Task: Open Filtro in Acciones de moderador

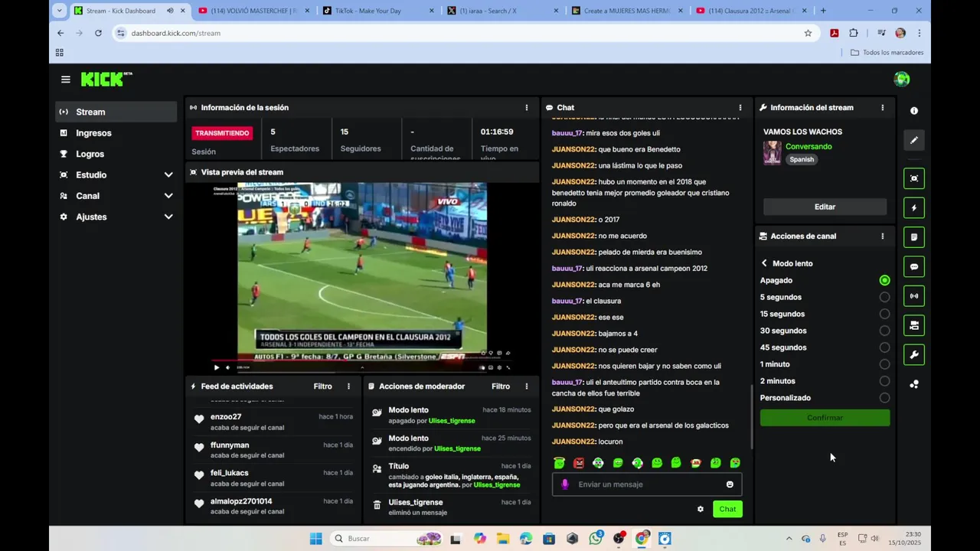Action: click(501, 386)
